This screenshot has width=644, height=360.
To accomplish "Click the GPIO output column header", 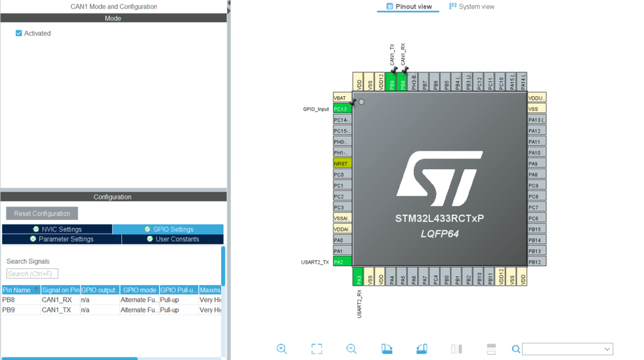I will coord(100,290).
